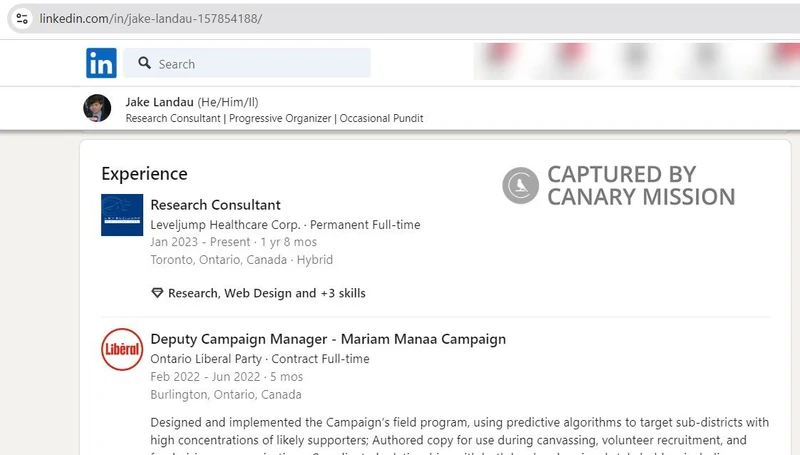The width and height of the screenshot is (800, 455).
Task: Click Deputy Campaign Manager - Mariam Manaa Campaign title
Action: [328, 339]
